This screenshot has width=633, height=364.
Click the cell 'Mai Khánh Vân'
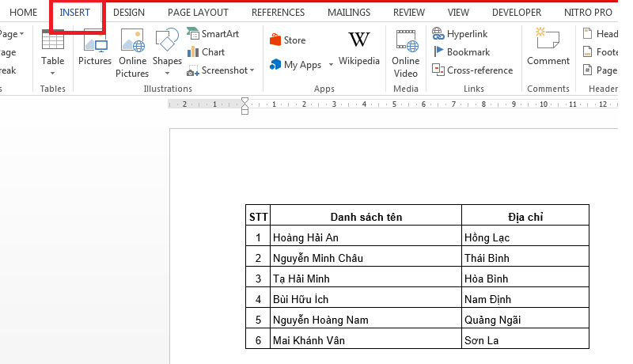click(x=366, y=339)
